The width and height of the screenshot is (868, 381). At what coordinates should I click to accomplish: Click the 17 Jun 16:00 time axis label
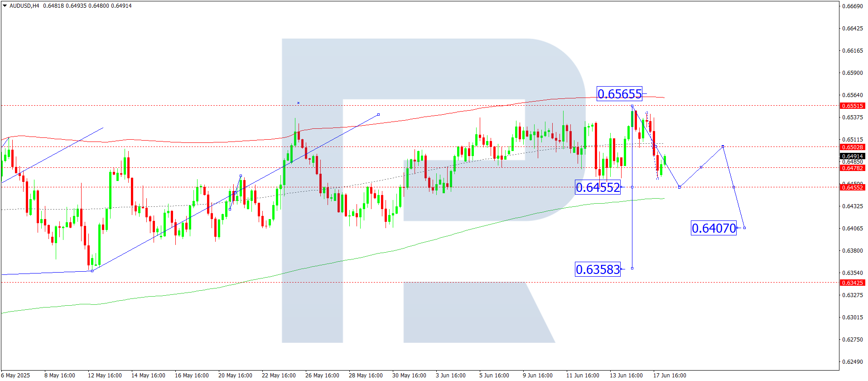669,375
